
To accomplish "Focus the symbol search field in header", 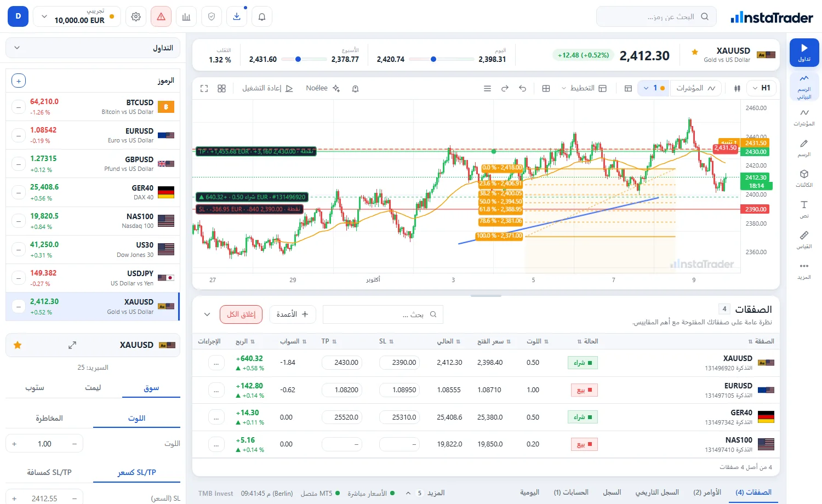I will (x=657, y=17).
